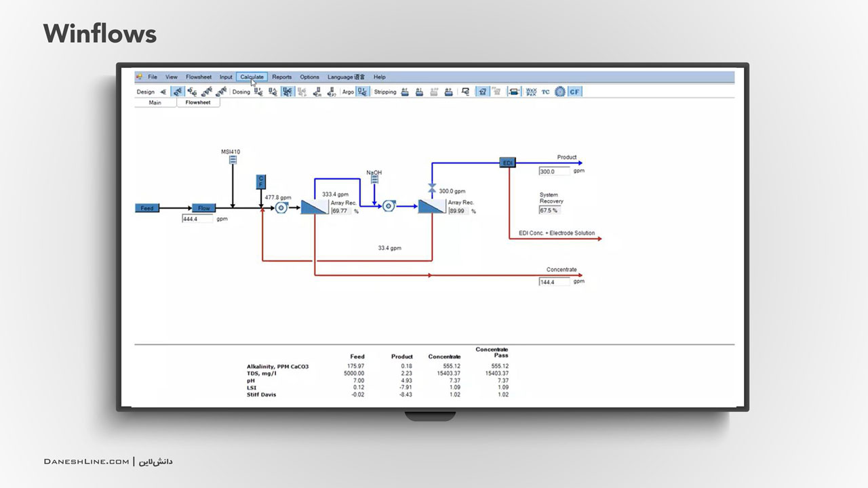Click the product LSI value -7.91
This screenshot has height=488, width=868.
click(406, 388)
